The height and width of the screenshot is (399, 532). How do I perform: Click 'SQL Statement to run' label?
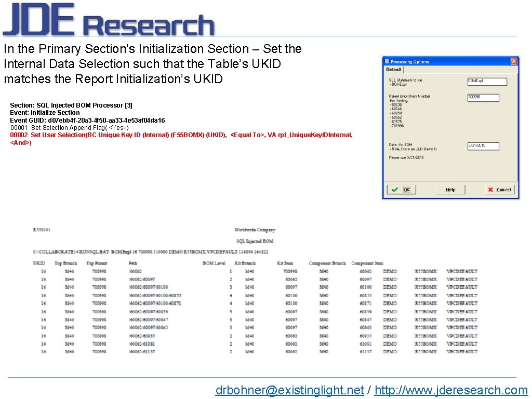tap(405, 80)
